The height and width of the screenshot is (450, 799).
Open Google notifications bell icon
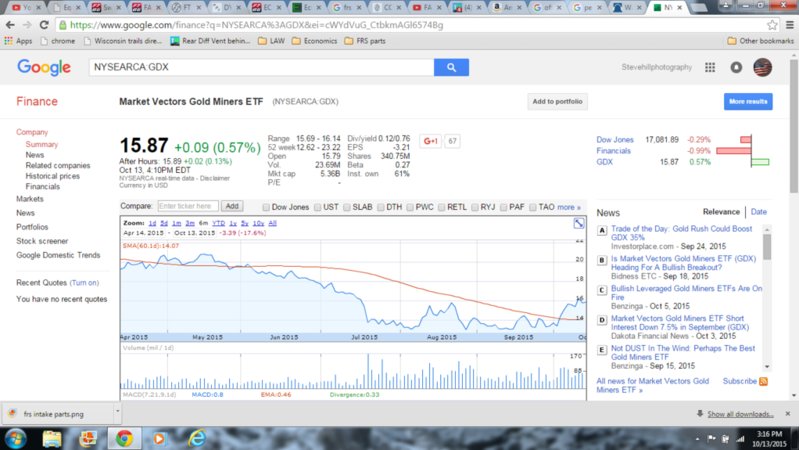(x=736, y=67)
